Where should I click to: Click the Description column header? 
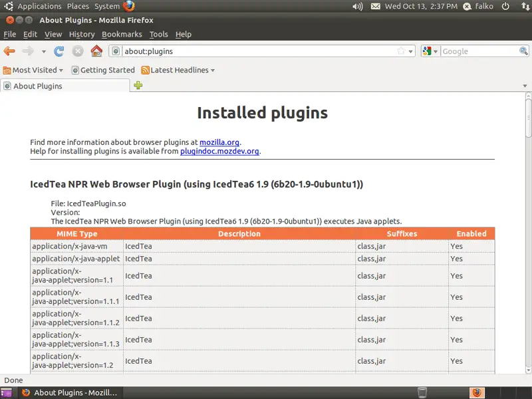(239, 234)
